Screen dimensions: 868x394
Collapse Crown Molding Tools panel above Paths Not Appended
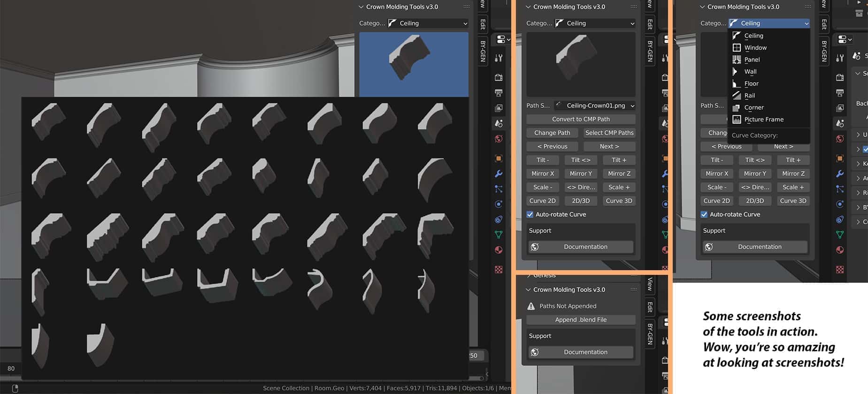528,290
